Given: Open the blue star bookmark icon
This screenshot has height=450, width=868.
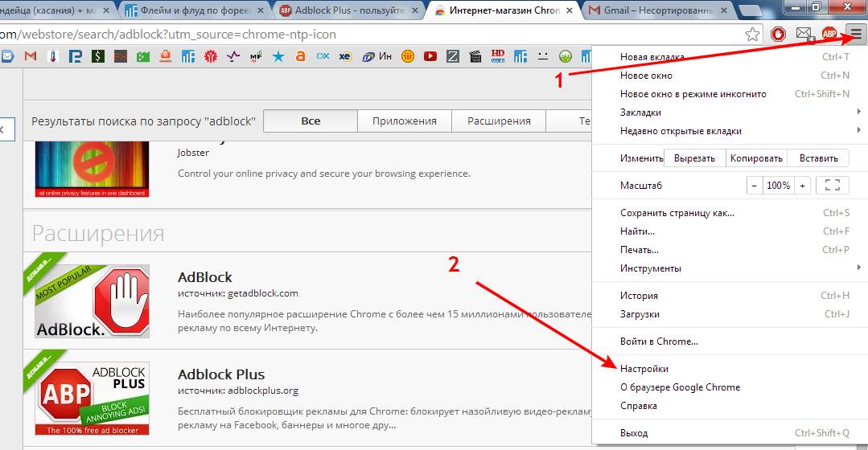Looking at the screenshot, I should 278,56.
